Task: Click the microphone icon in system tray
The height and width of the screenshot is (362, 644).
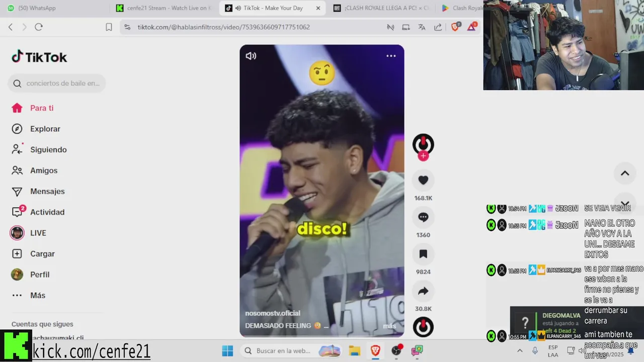Action: (535, 350)
